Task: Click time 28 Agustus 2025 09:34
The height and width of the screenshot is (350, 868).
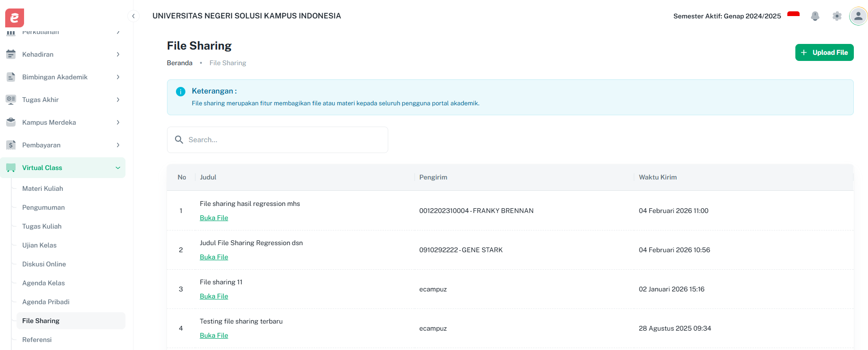Action: coord(675,328)
